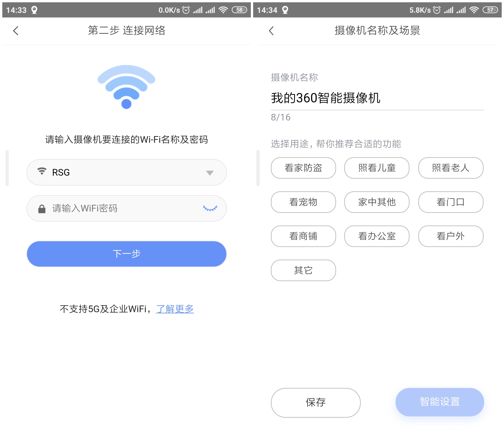The width and height of the screenshot is (504, 446).
Task: Click the 第二步 连接网络 title
Action: pos(127,31)
